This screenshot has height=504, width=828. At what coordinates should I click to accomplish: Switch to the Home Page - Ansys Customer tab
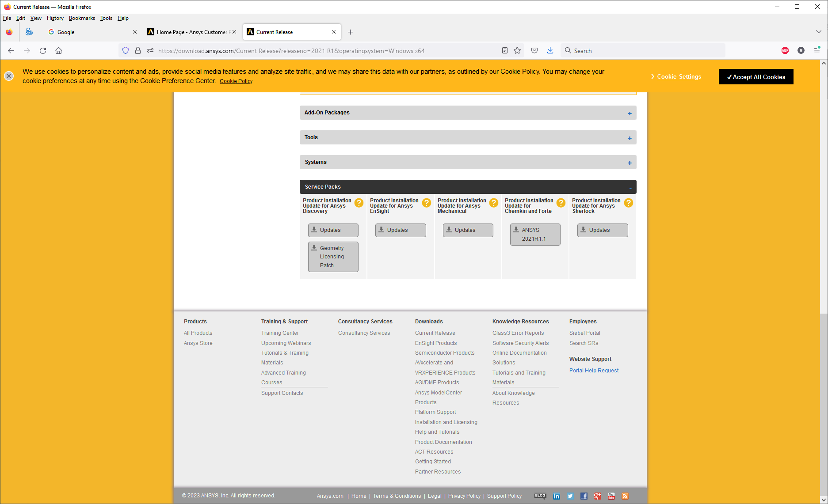[x=191, y=32]
